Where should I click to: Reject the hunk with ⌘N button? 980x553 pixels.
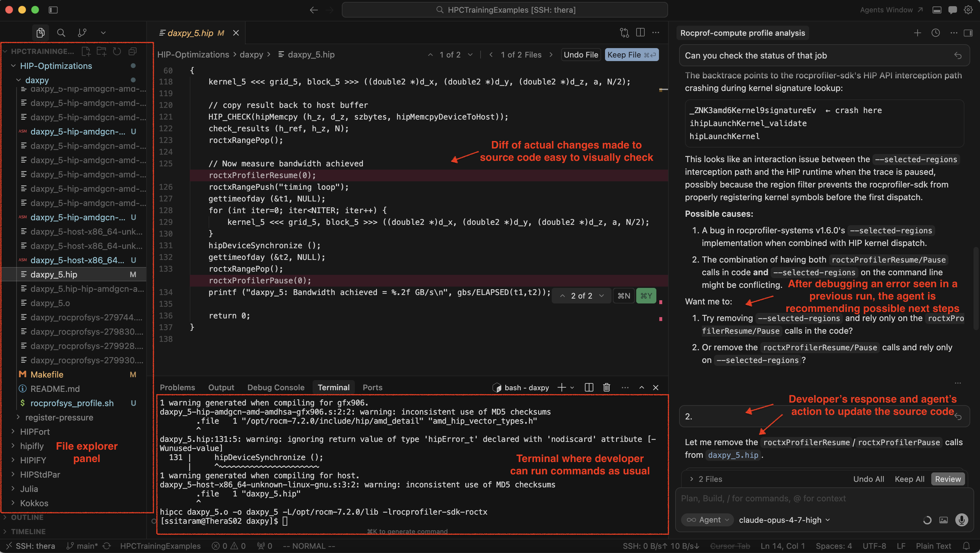(624, 296)
